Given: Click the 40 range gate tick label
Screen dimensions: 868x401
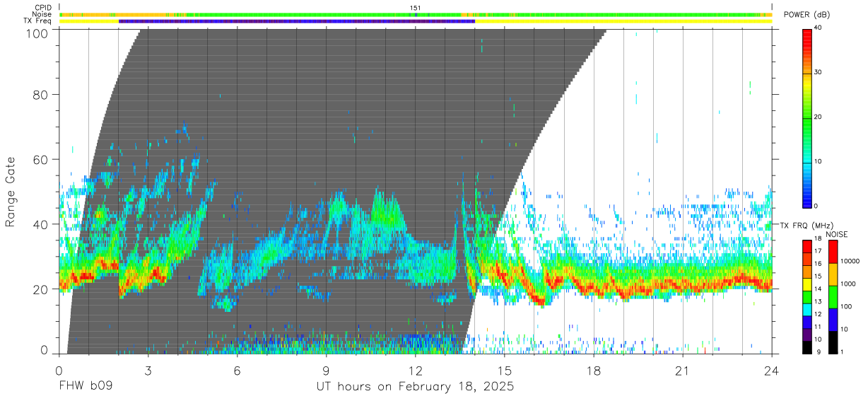Looking at the screenshot, I should pyautogui.click(x=40, y=224).
